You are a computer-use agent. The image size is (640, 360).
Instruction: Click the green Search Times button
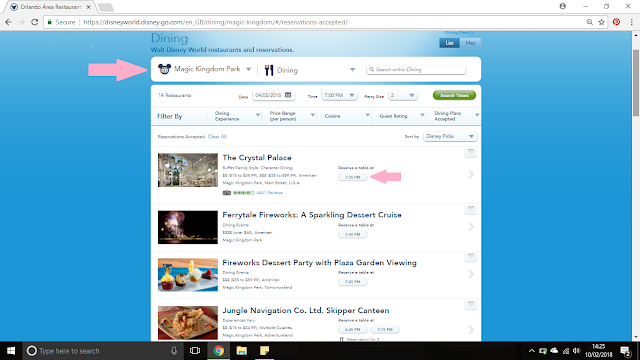point(454,95)
